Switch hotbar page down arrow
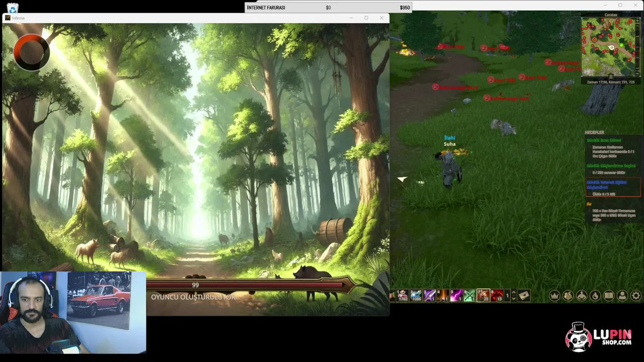Image resolution: width=644 pixels, height=362 pixels. coord(513,299)
